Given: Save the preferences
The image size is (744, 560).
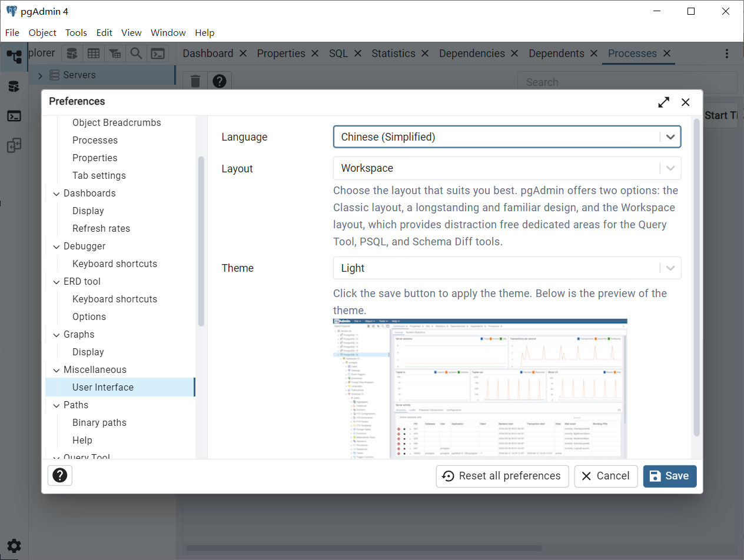Looking at the screenshot, I should (x=670, y=476).
